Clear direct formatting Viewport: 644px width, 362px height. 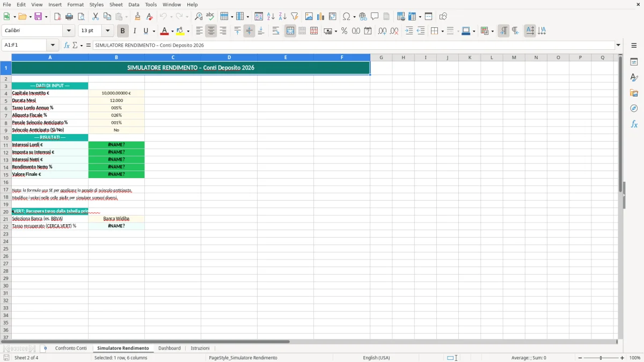pyautogui.click(x=150, y=17)
